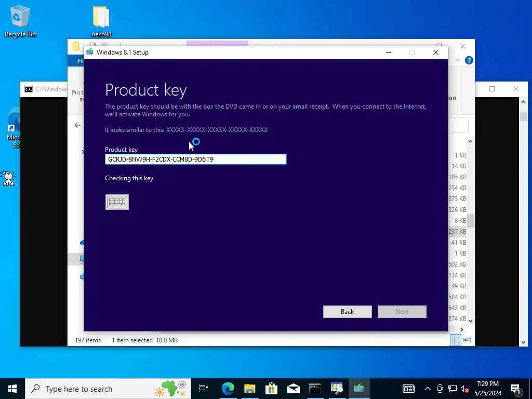Select the Recycle Bin desktop icon
This screenshot has height=399, width=532.
tap(20, 21)
